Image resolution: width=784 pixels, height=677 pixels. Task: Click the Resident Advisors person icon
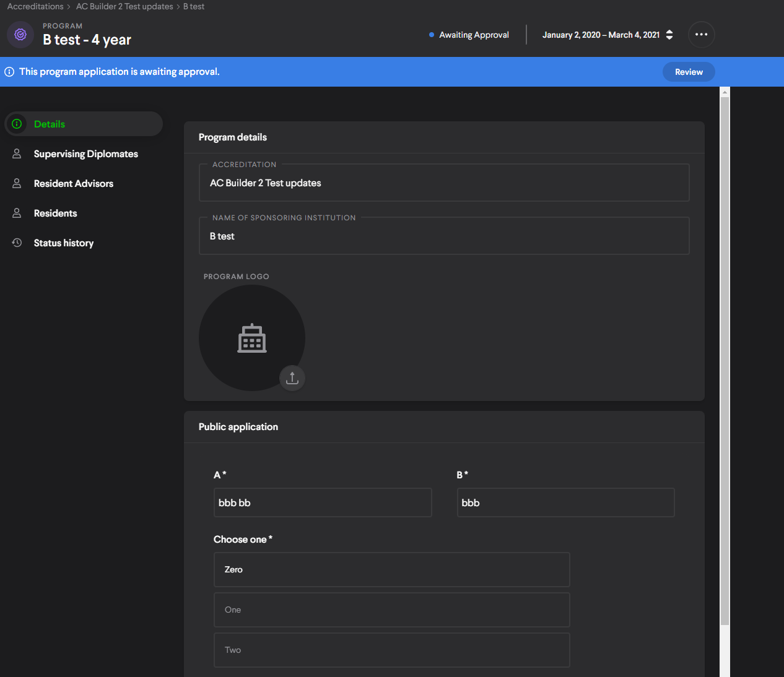coord(17,183)
